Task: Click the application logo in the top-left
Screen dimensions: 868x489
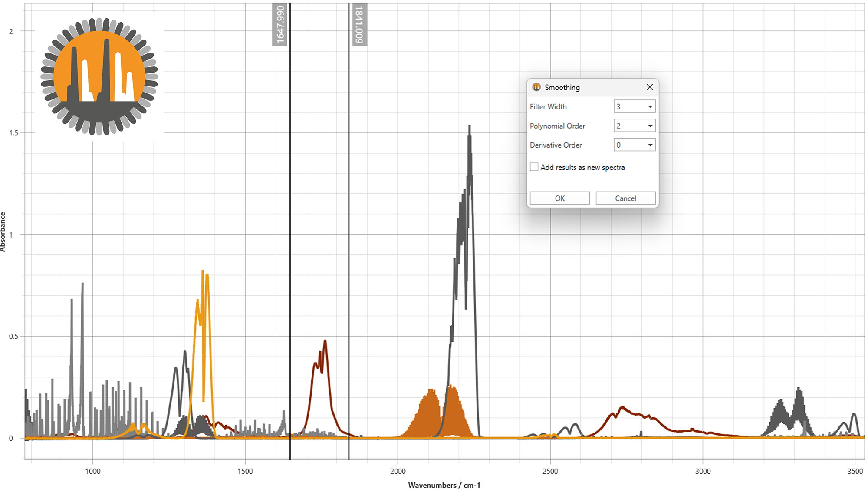Action: click(x=99, y=76)
